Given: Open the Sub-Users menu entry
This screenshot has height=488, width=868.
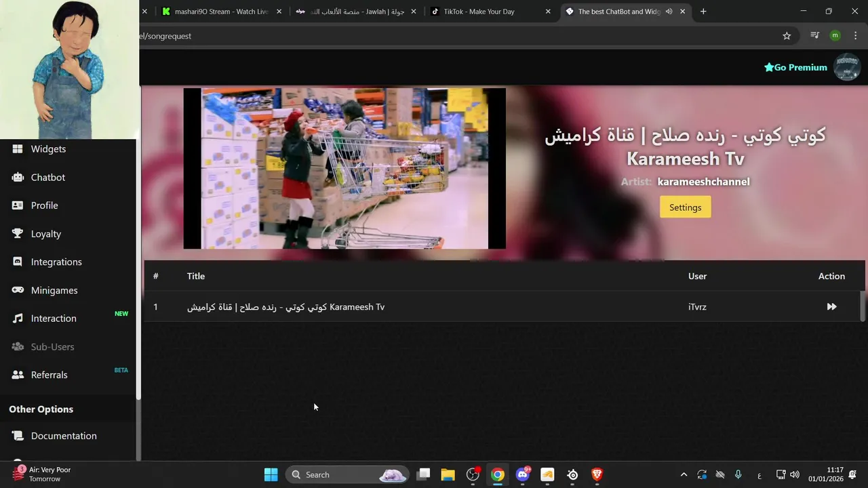Looking at the screenshot, I should click(52, 347).
